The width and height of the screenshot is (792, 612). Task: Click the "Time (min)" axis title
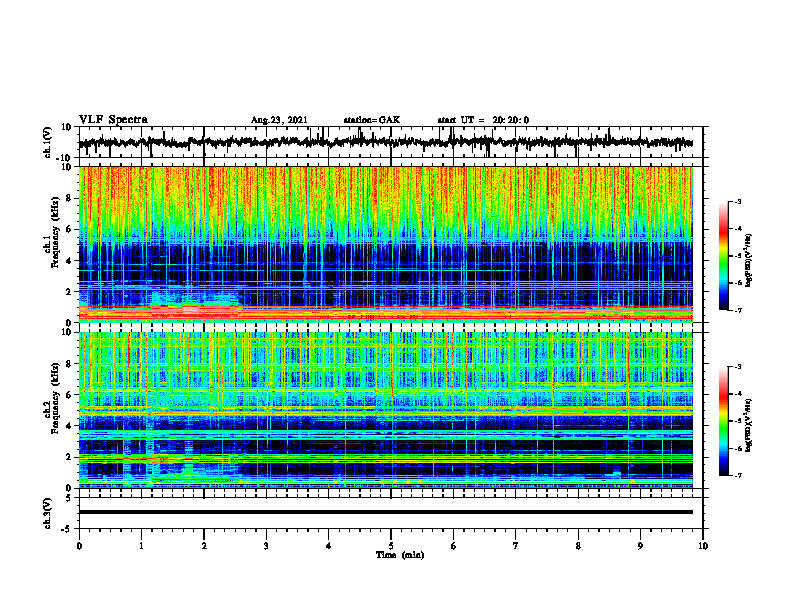(400, 555)
